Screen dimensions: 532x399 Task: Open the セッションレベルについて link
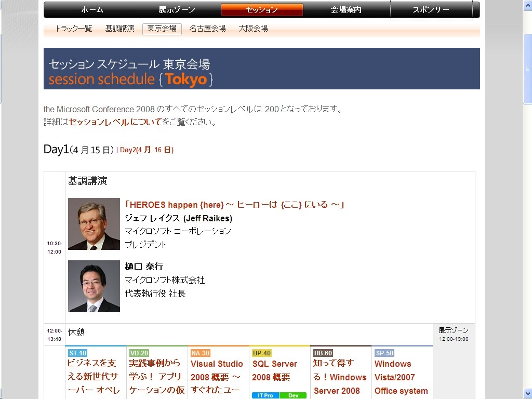[115, 122]
